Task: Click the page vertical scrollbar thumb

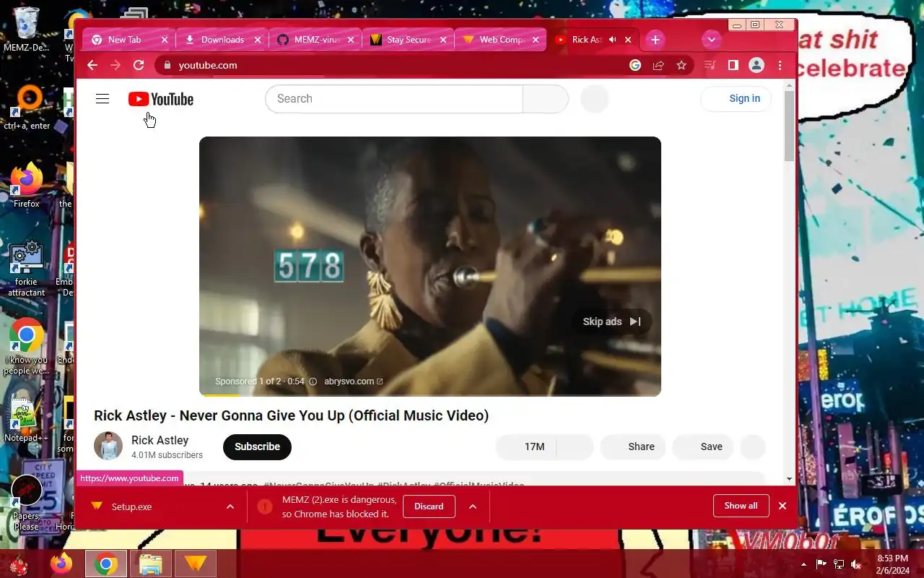Action: pos(789,126)
